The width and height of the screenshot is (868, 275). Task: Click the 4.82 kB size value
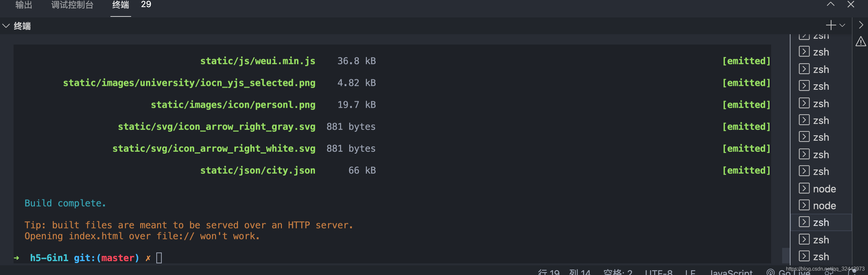[x=356, y=83]
